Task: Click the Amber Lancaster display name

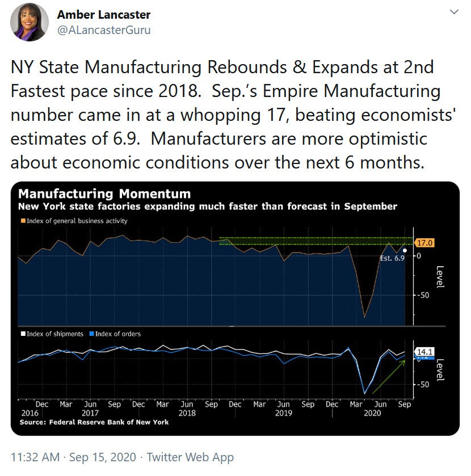Action: [x=103, y=15]
